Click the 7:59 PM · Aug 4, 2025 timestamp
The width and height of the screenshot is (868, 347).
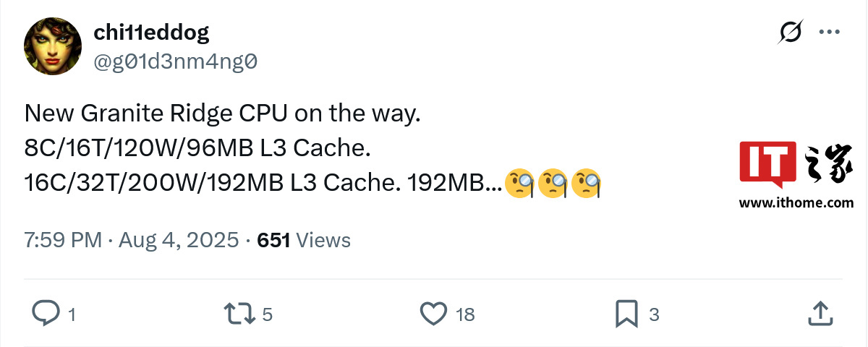[x=131, y=240]
